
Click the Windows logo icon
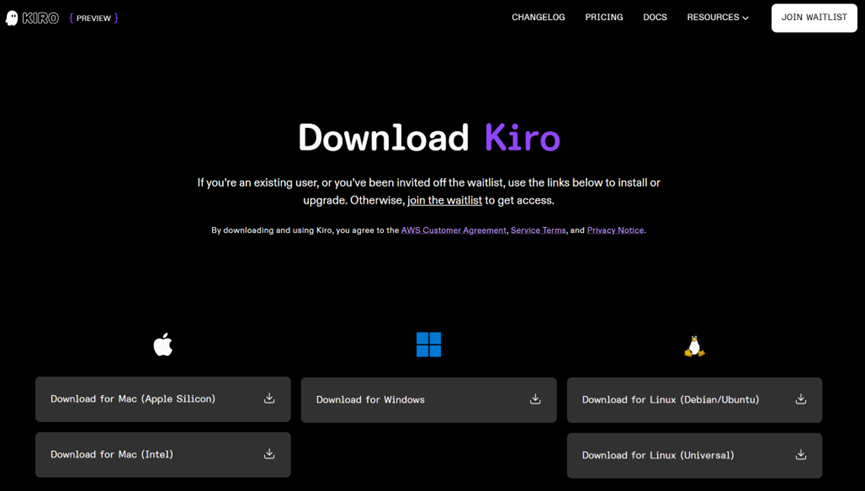coord(429,345)
